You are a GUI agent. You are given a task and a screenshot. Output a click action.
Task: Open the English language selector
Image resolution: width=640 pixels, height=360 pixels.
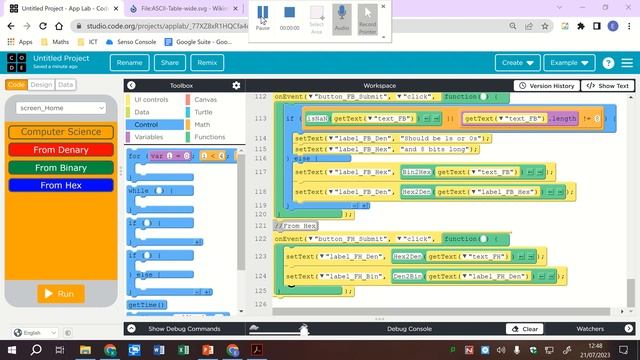click(x=35, y=333)
